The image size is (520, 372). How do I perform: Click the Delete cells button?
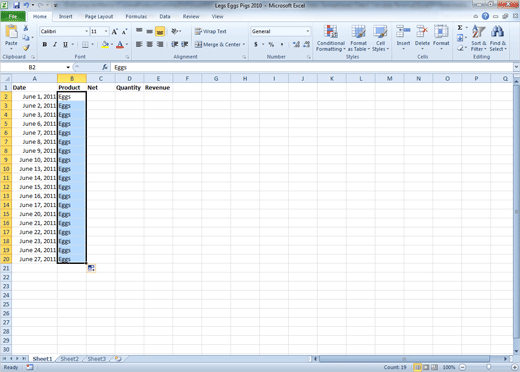(x=422, y=38)
